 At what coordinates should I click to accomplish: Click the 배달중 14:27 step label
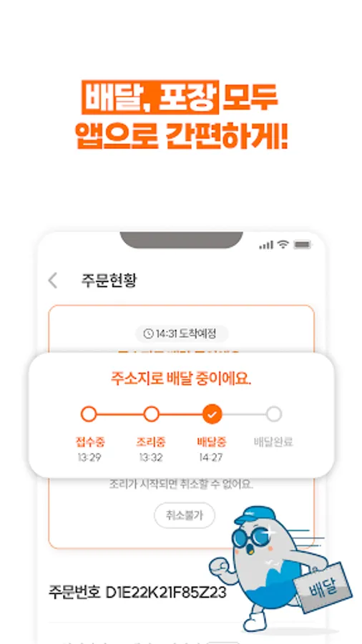(211, 449)
